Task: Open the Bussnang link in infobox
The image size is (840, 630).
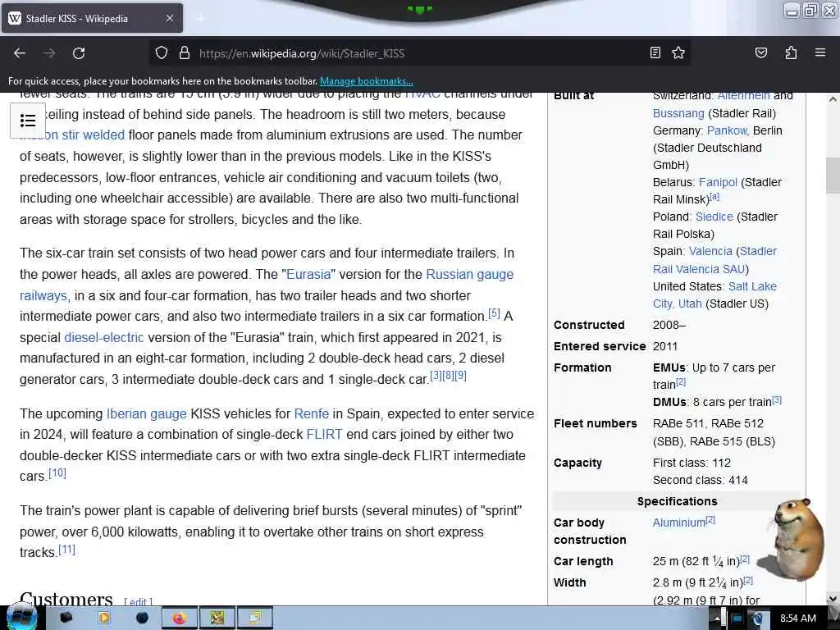Action: click(678, 113)
